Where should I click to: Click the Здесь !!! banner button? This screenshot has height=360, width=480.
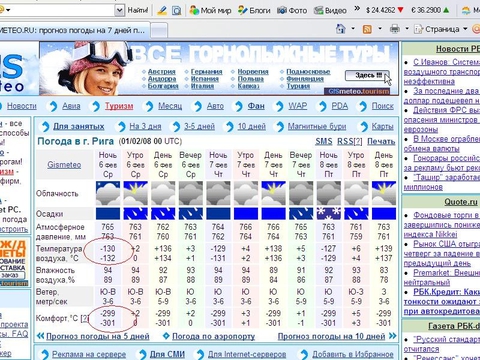(367, 75)
